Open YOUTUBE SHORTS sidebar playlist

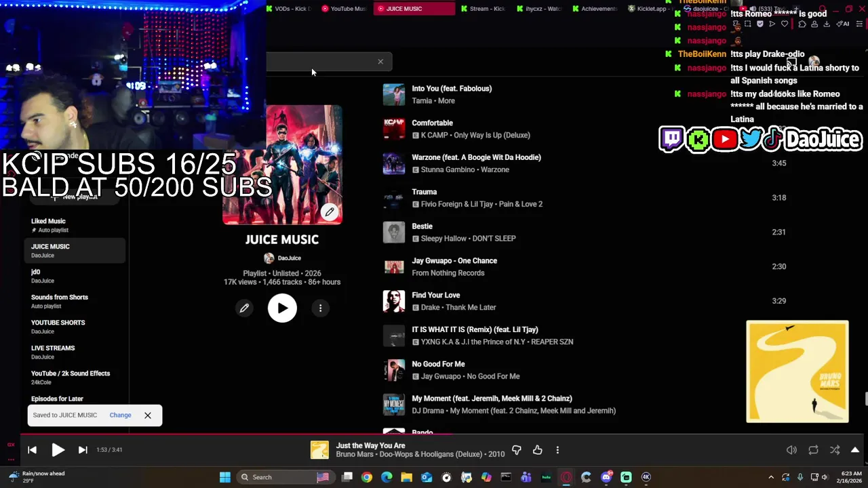75,327
